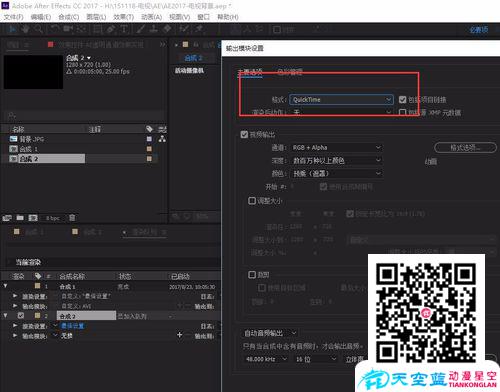Select the Roto Brush tool
Image resolution: width=500 pixels, height=392 pixels.
pos(184,29)
